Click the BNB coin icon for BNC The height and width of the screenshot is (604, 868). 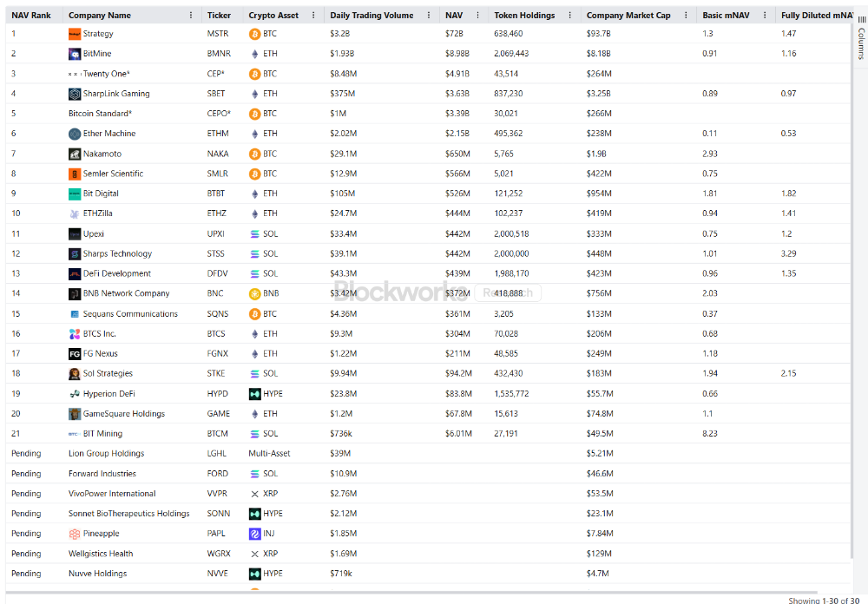tap(254, 293)
